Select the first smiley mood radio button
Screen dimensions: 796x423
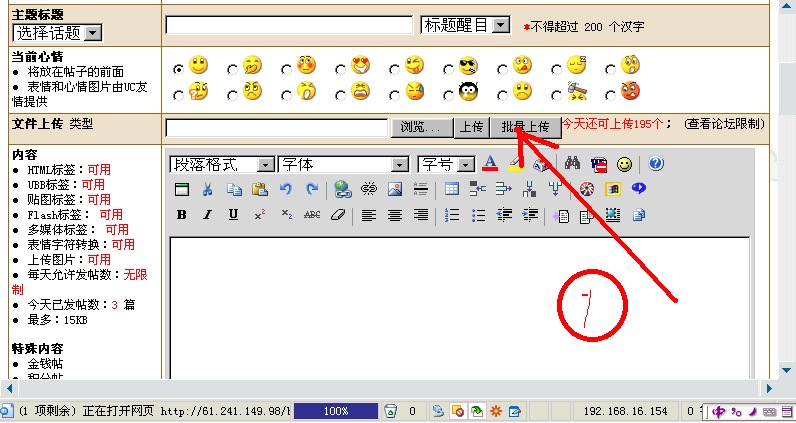(x=178, y=69)
